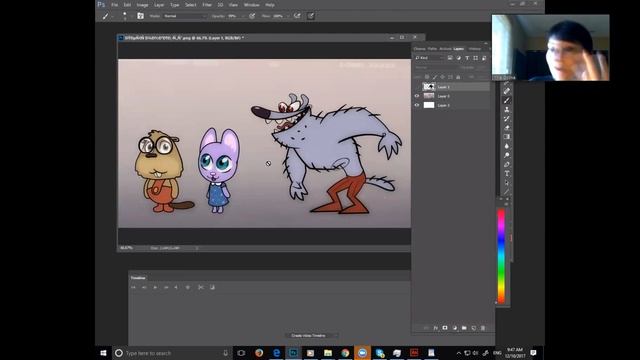The width and height of the screenshot is (640, 360).
Task: Click the Type here to search box
Action: click(171, 353)
